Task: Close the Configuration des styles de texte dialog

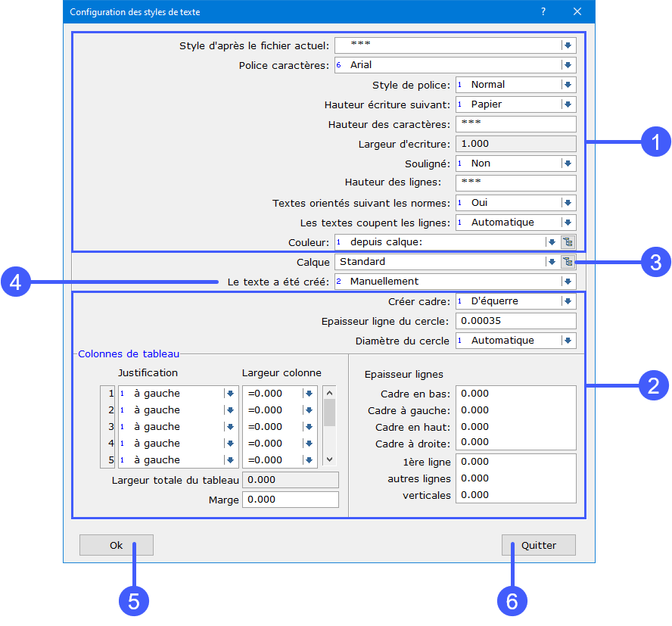Action: point(577,12)
